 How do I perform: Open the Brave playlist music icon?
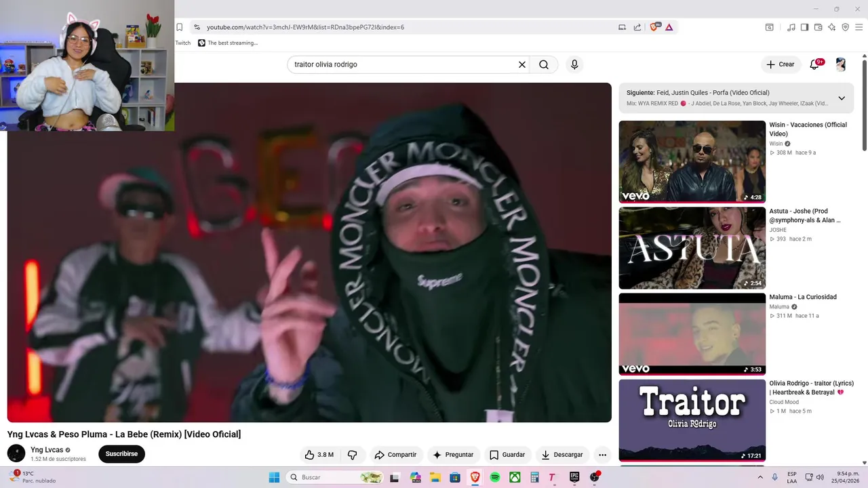(791, 27)
